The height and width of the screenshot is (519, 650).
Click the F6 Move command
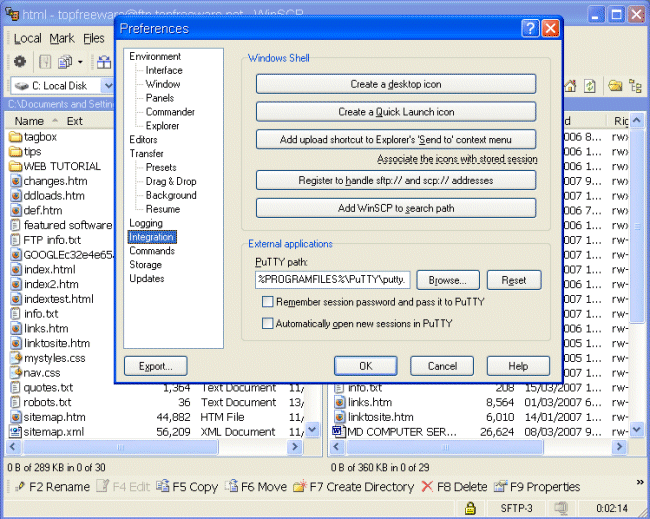[x=256, y=487]
